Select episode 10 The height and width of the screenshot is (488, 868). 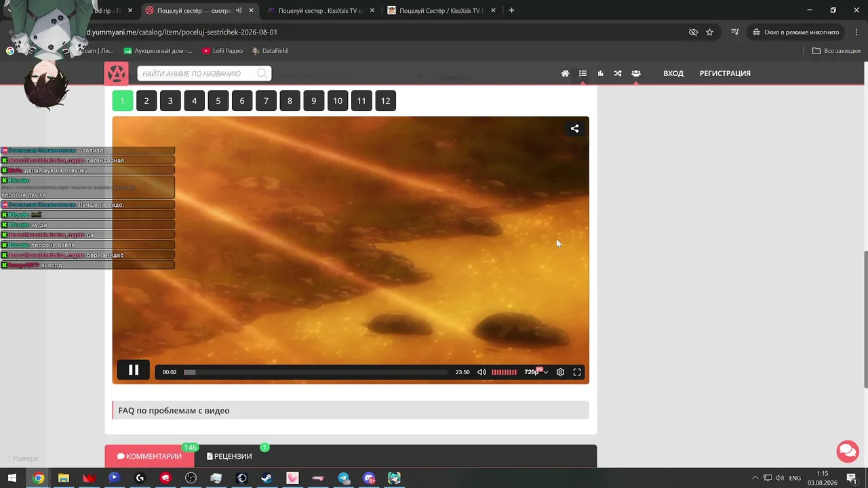[338, 101]
